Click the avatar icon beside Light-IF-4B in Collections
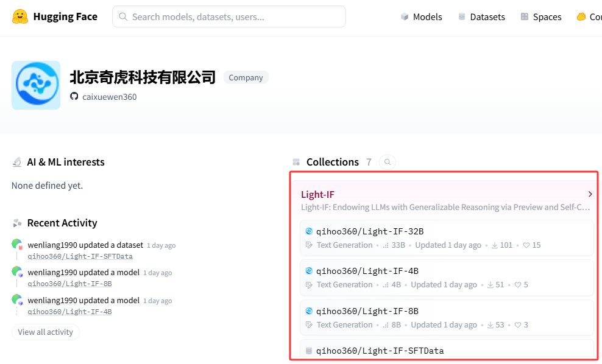602x364 pixels. (x=309, y=271)
